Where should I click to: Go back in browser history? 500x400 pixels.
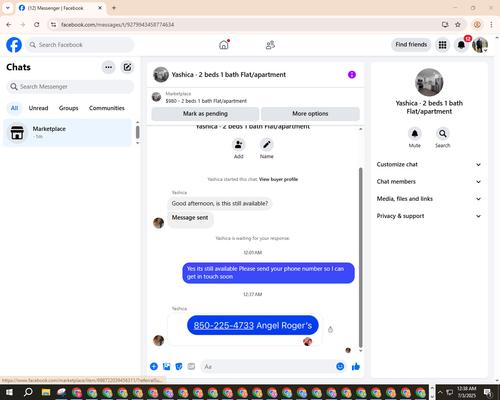pyautogui.click(x=9, y=24)
